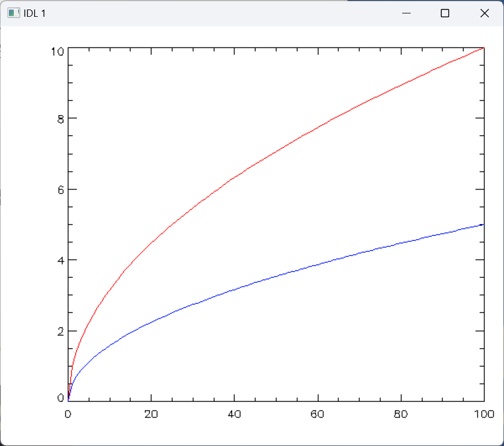Maximize the IDL 1 window
The height and width of the screenshot is (446, 504).
click(445, 13)
